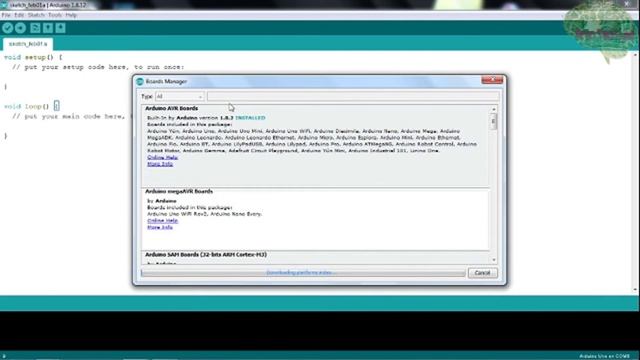Screen dimensions: 640x360
Task: Open the Tools menu
Action: 55,15
